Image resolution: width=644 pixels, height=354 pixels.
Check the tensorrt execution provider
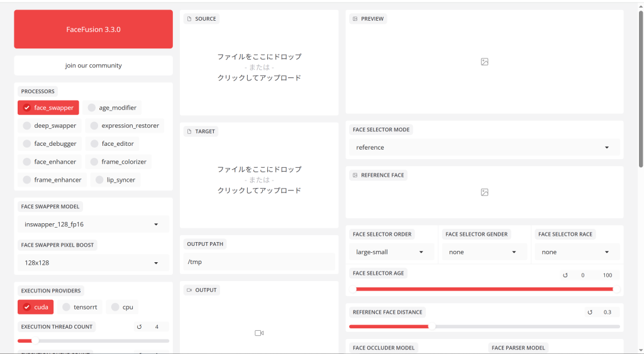tap(80, 307)
